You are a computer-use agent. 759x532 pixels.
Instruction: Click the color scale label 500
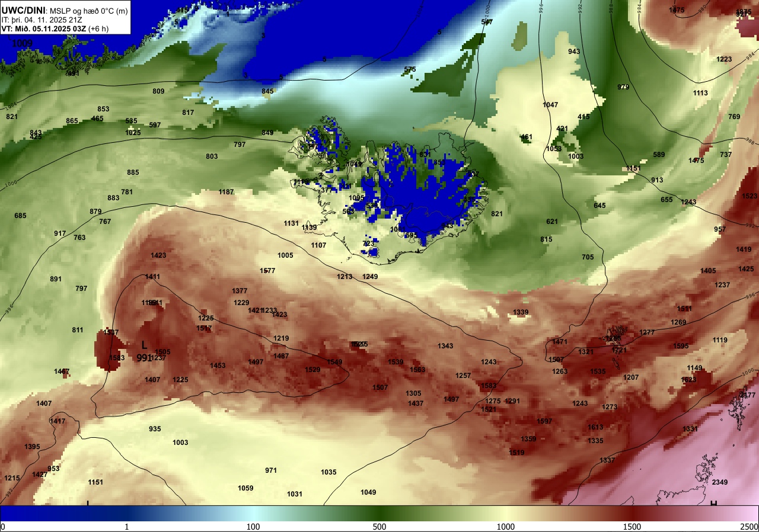point(379,527)
